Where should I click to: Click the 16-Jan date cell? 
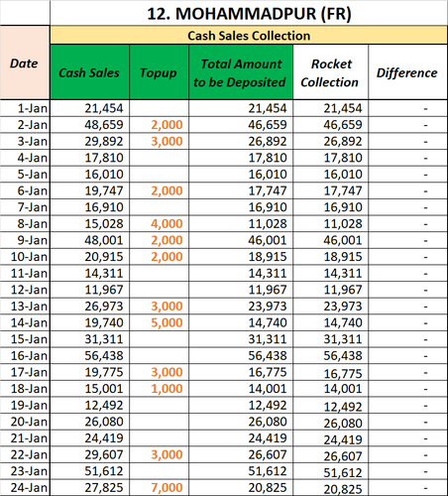25,356
